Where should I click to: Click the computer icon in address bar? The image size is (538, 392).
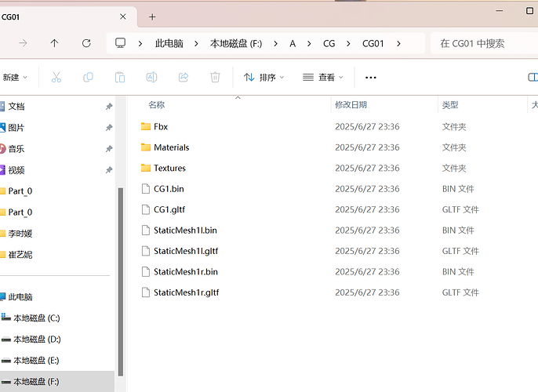(x=121, y=43)
